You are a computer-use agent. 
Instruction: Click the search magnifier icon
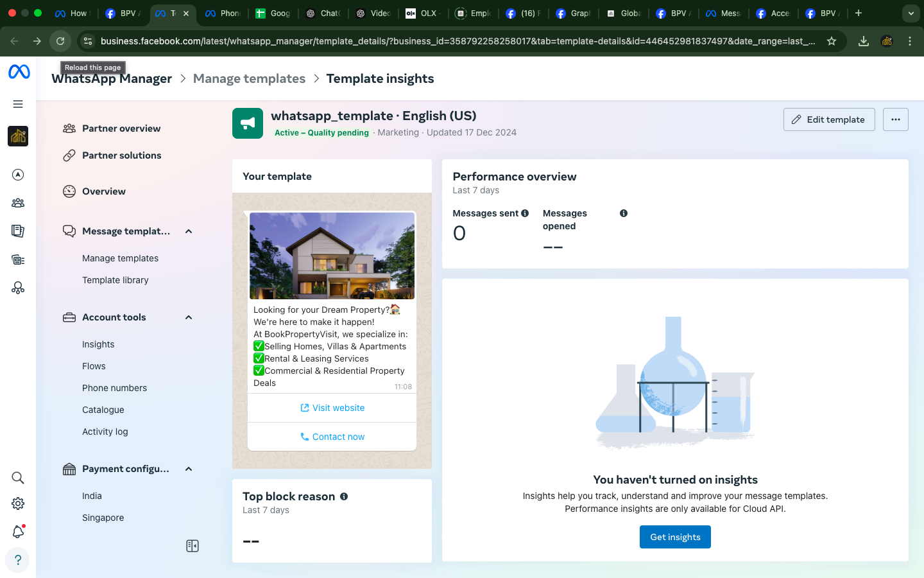[18, 478]
